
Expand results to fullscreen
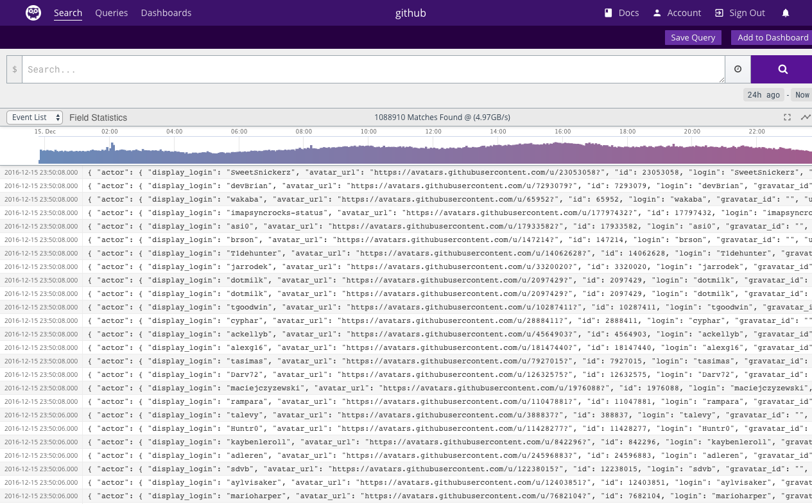[788, 117]
